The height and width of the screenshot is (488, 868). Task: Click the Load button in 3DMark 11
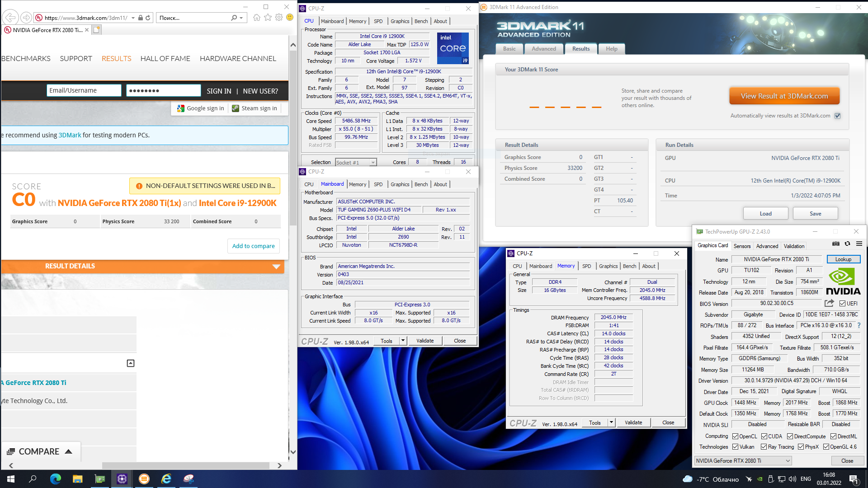766,214
